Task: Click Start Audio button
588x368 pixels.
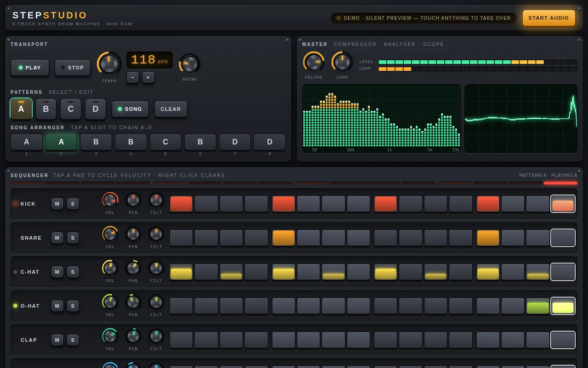Action: 548,18
